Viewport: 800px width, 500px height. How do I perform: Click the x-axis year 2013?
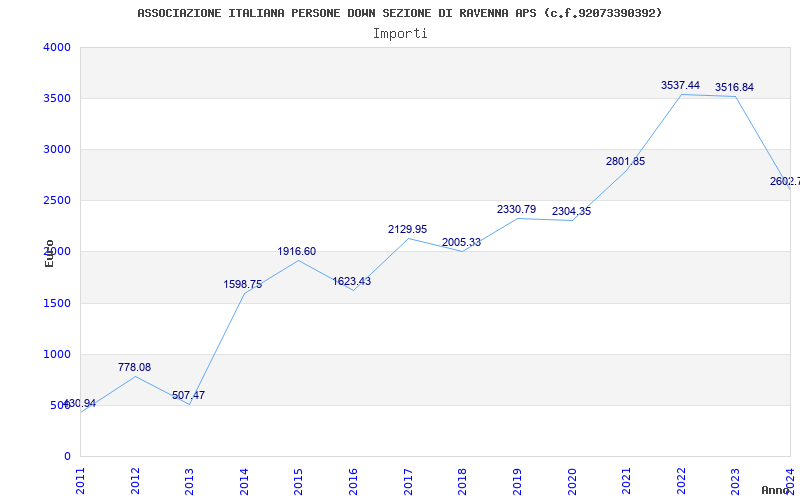point(189,481)
